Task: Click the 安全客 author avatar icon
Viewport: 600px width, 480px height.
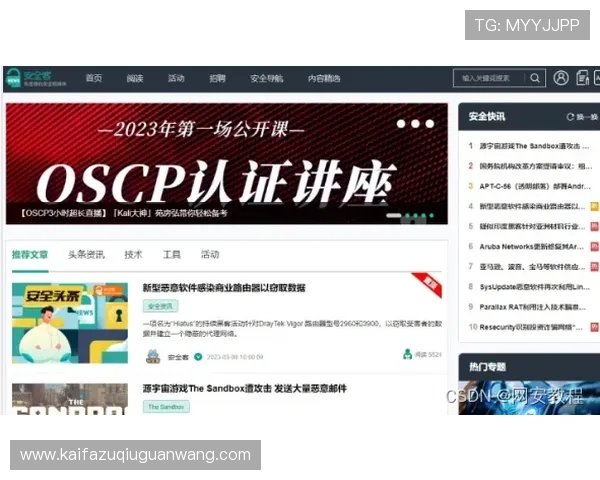Action: pos(153,356)
